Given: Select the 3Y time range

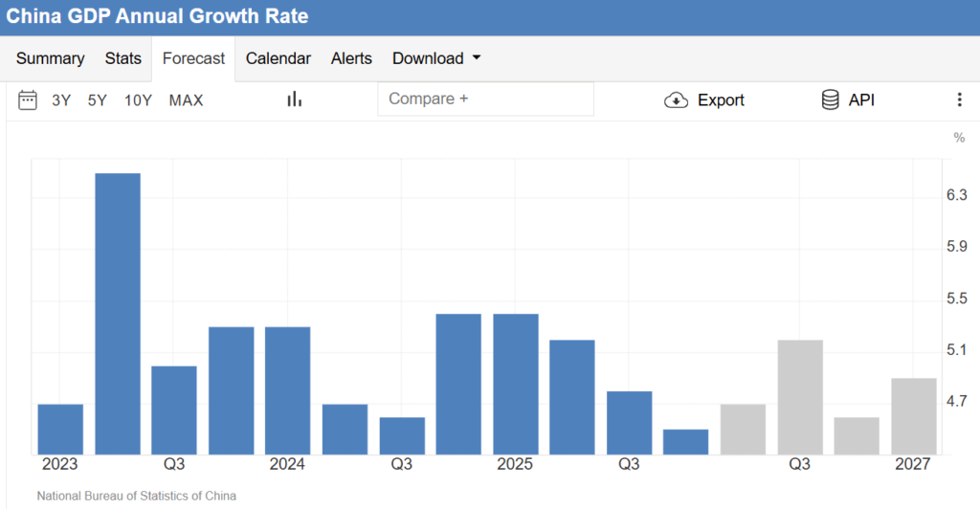Looking at the screenshot, I should pyautogui.click(x=61, y=100).
